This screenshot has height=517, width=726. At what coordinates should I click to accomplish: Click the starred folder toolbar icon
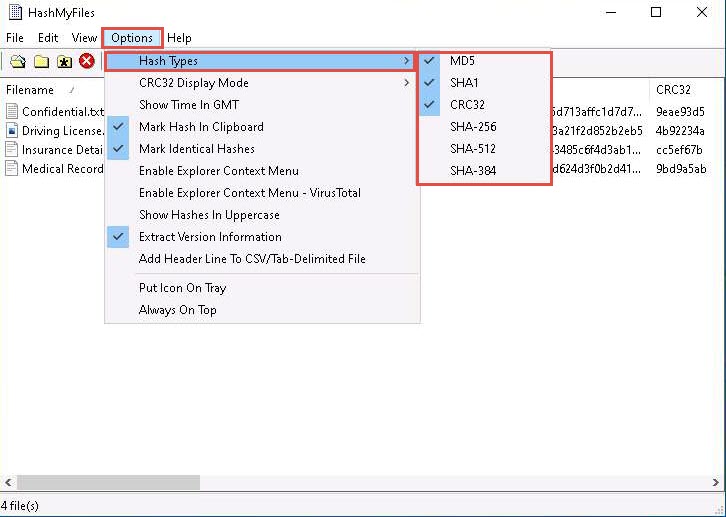64,62
